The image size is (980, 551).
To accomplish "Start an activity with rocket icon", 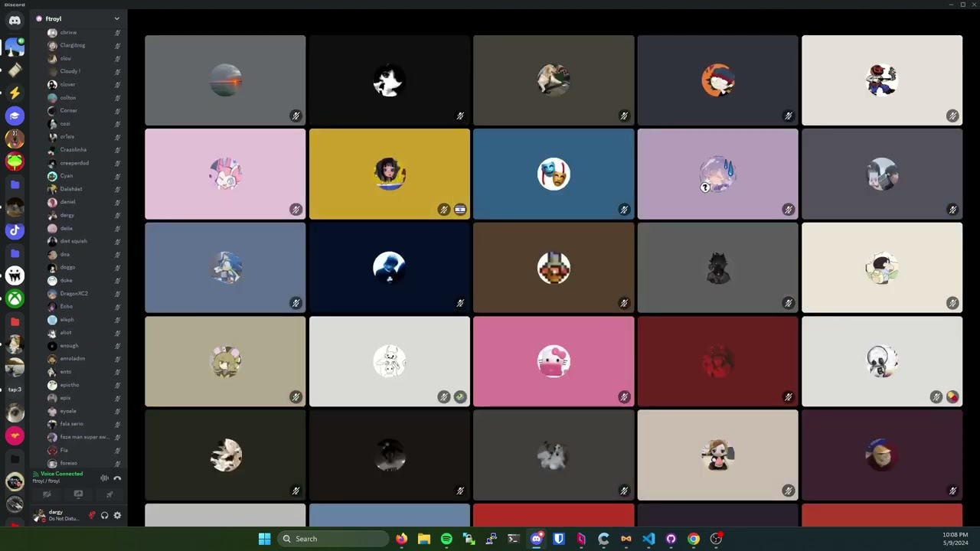I will tap(109, 494).
